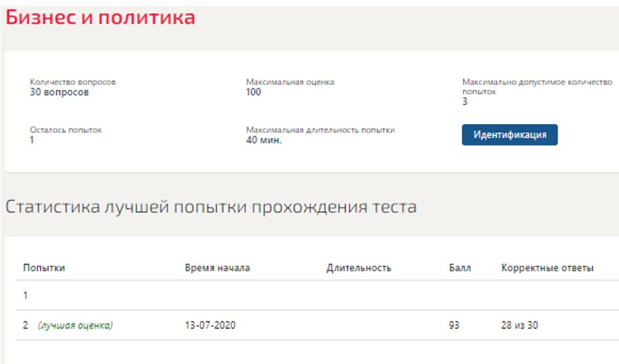Click the start date 13-07-2020
The height and width of the screenshot is (364, 619).
click(210, 325)
